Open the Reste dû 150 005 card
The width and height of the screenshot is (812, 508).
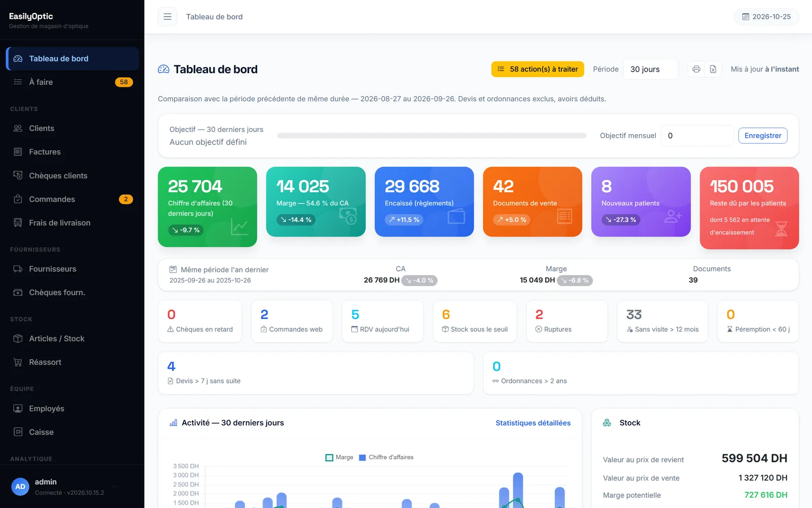pos(749,208)
